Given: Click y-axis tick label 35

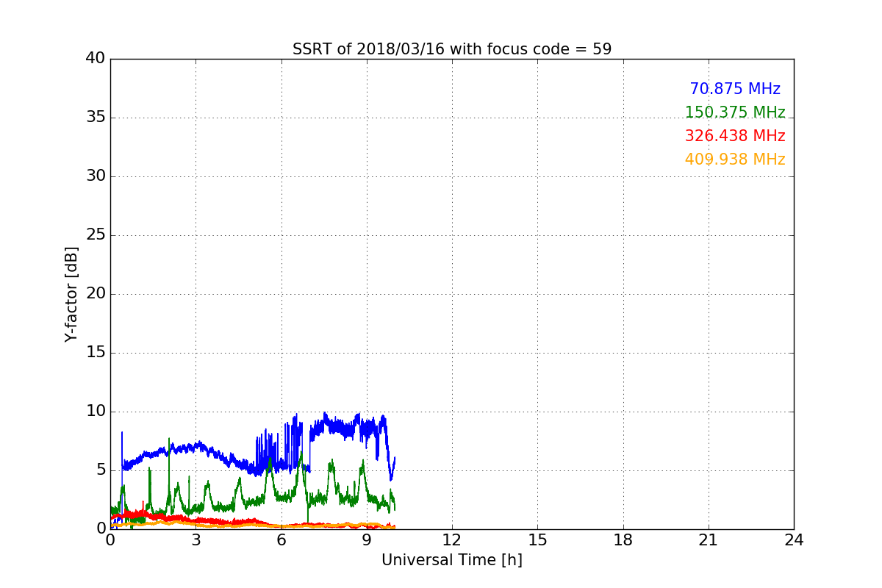Looking at the screenshot, I should [x=96, y=118].
